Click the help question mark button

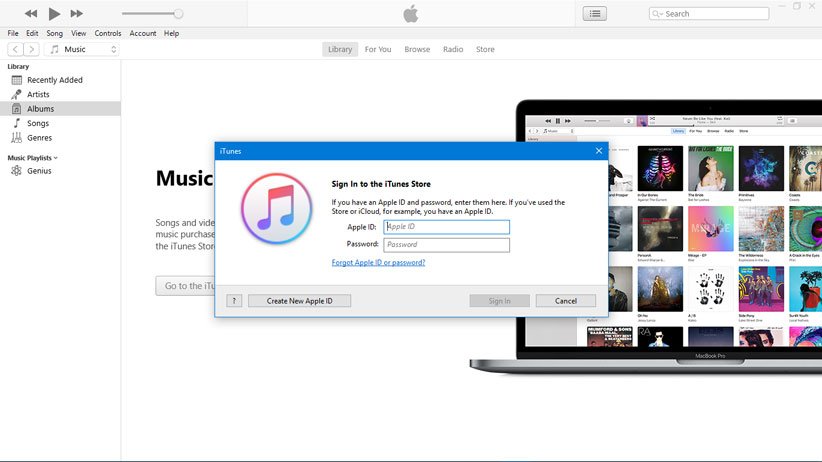(x=234, y=301)
